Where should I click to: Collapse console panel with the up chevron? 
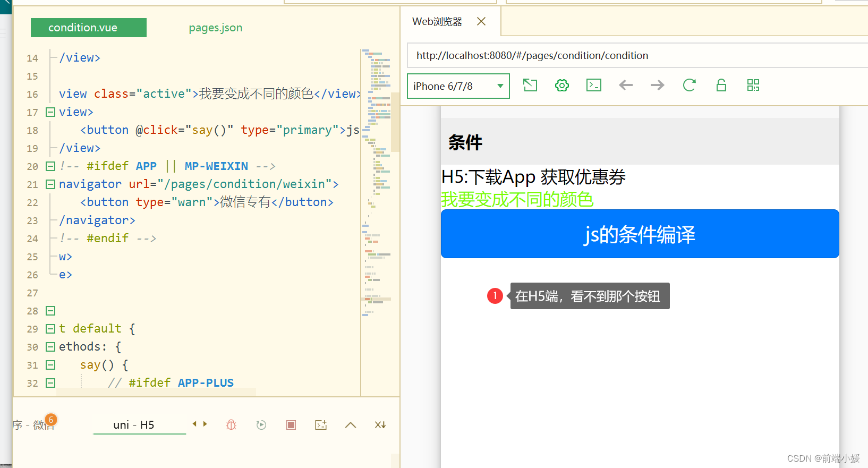point(351,425)
